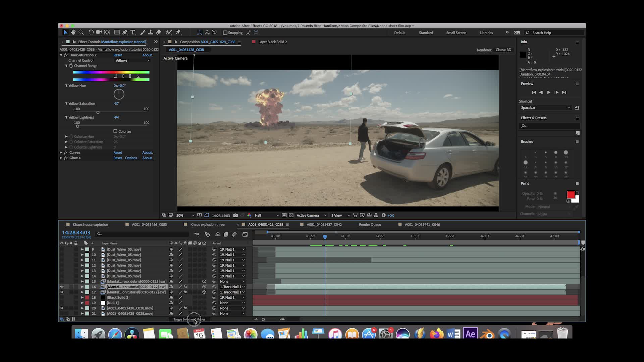The width and height of the screenshot is (644, 362).
Task: Pick the Rotation tool
Action: pos(91,32)
